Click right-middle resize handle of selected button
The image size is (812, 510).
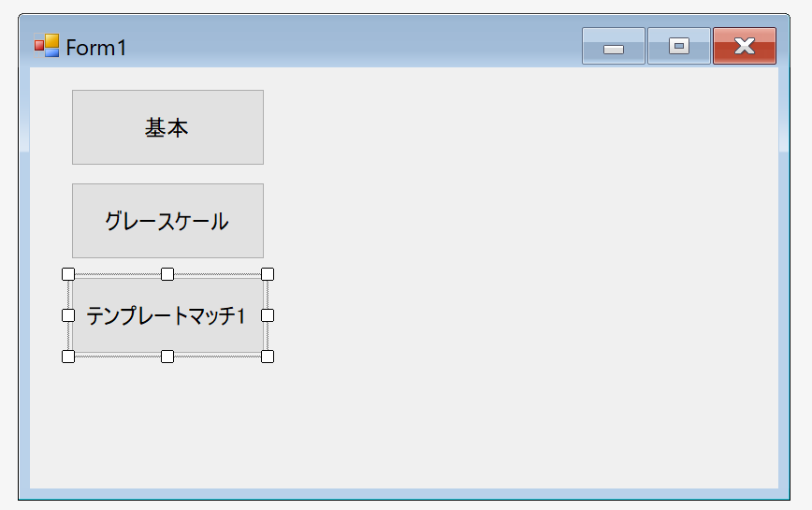point(268,315)
